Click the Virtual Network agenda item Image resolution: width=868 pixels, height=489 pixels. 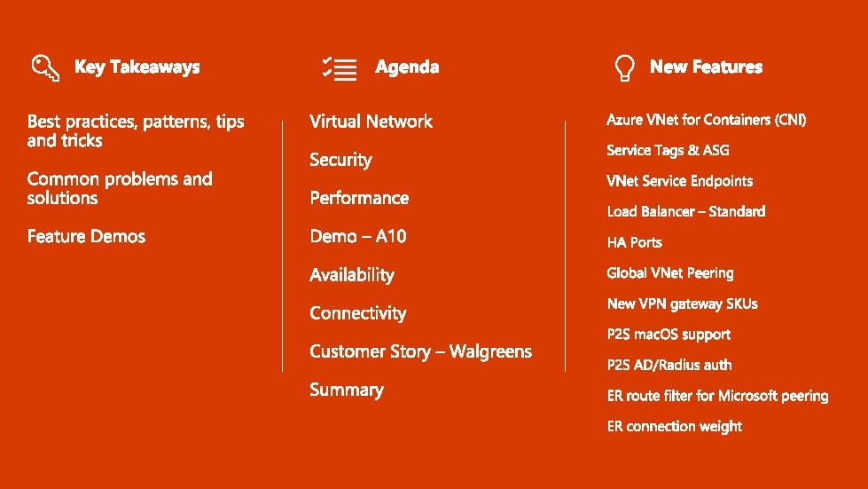[371, 122]
